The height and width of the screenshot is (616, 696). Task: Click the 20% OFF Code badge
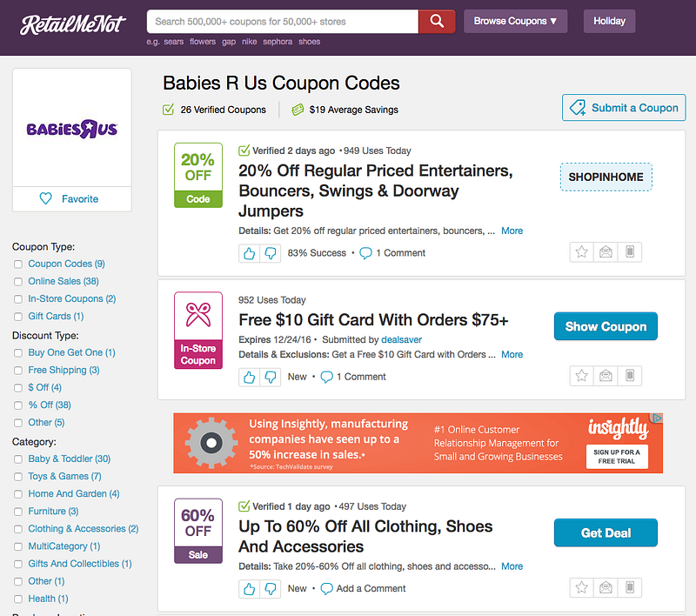pos(198,175)
